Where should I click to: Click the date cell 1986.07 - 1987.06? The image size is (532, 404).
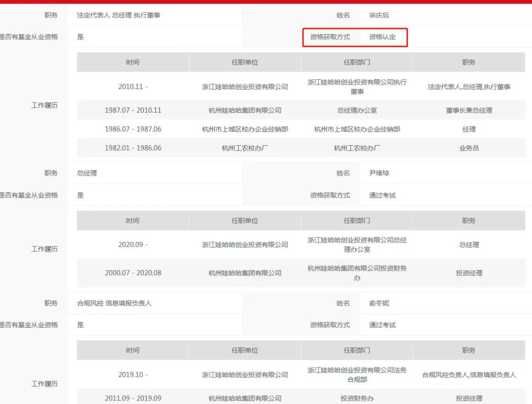point(133,129)
